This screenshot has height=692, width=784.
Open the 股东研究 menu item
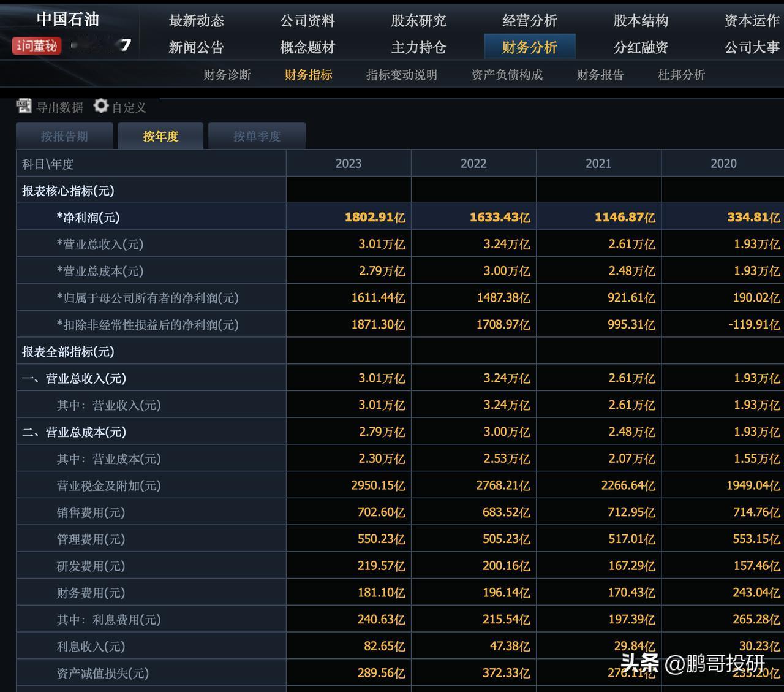pyautogui.click(x=418, y=21)
